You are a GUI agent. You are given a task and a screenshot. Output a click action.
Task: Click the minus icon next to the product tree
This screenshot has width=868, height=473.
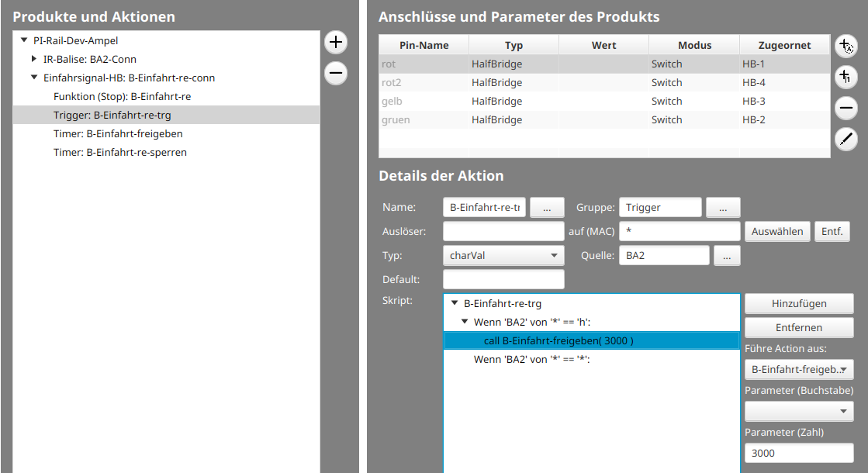[x=335, y=73]
